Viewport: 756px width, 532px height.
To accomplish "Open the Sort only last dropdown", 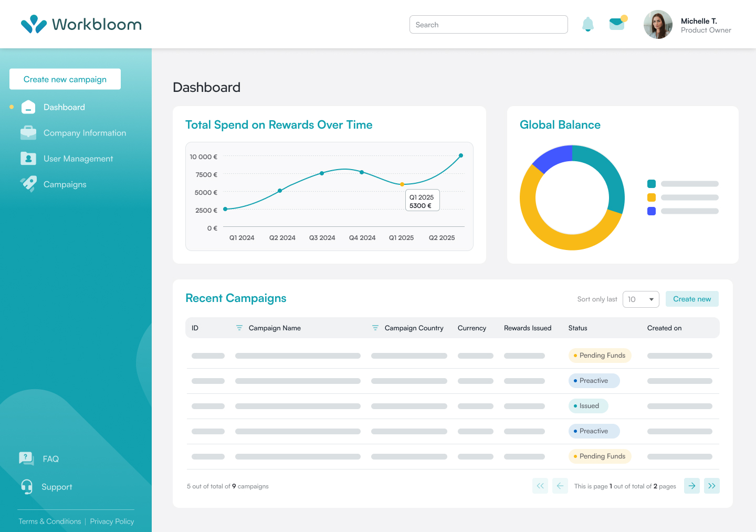I will point(641,299).
